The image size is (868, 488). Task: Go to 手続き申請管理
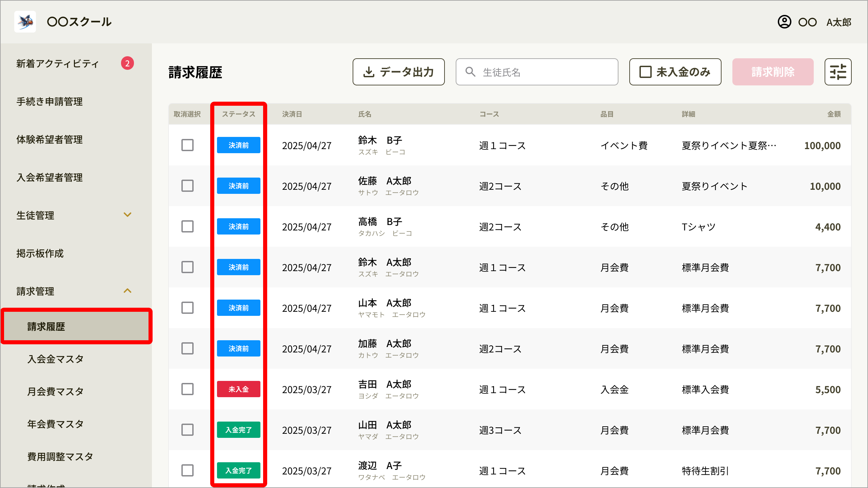(x=50, y=102)
